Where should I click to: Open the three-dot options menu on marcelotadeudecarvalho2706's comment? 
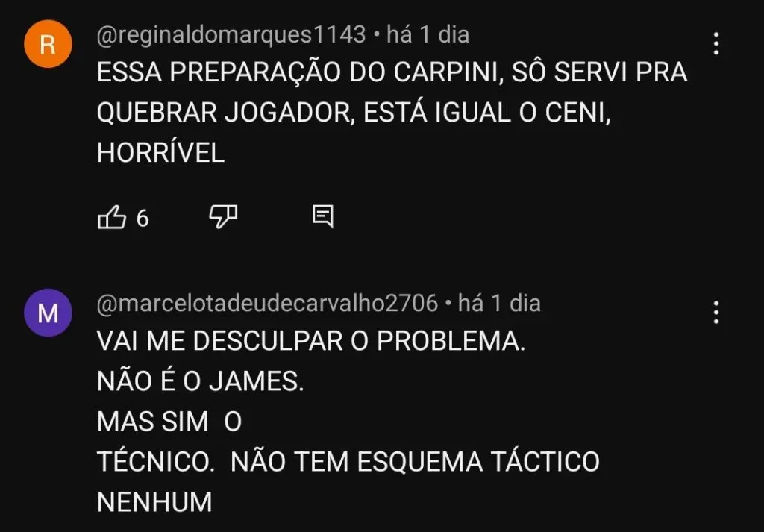click(716, 313)
